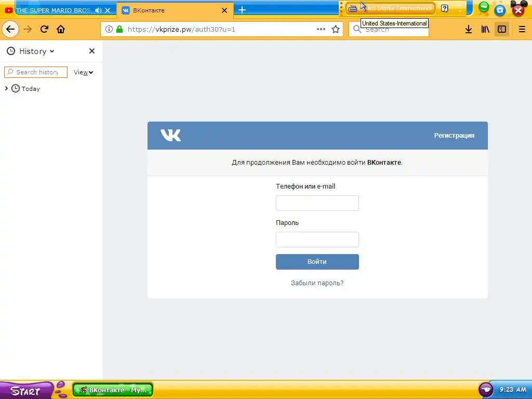The height and width of the screenshot is (399, 532).
Task: Reload the current page
Action: tap(44, 29)
